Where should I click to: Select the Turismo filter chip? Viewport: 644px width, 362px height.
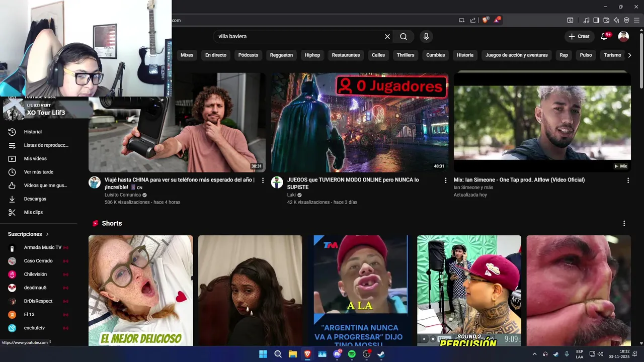[612, 55]
